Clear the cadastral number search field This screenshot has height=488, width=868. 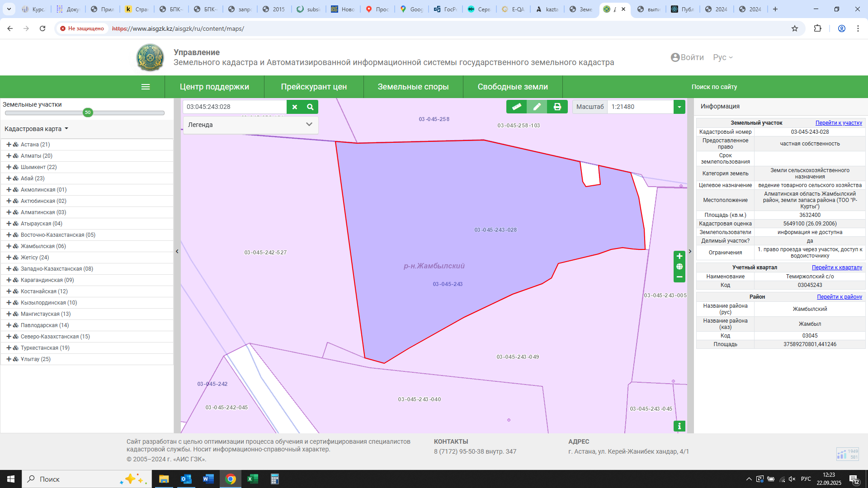click(x=295, y=107)
